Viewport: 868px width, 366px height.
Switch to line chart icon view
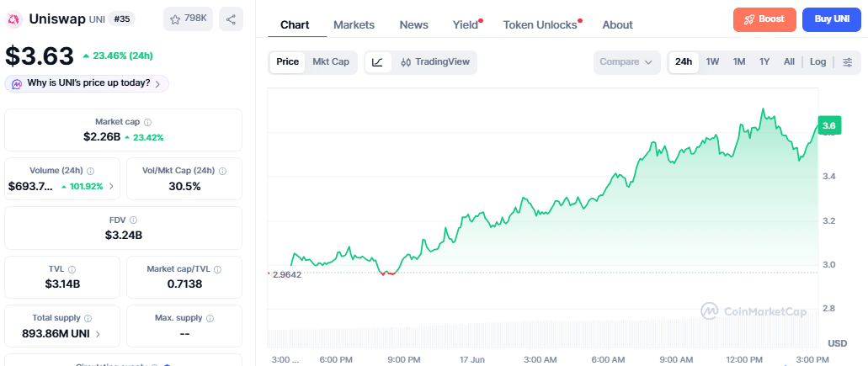tap(378, 62)
